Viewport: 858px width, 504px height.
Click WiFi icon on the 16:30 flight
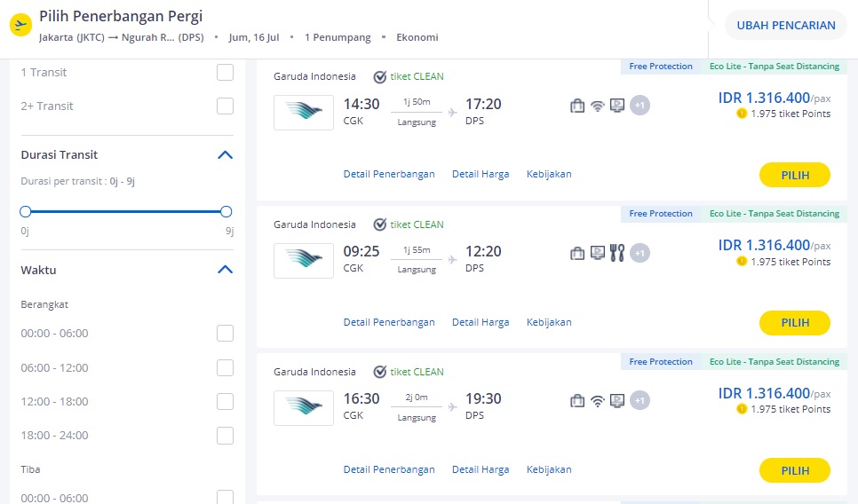598,401
